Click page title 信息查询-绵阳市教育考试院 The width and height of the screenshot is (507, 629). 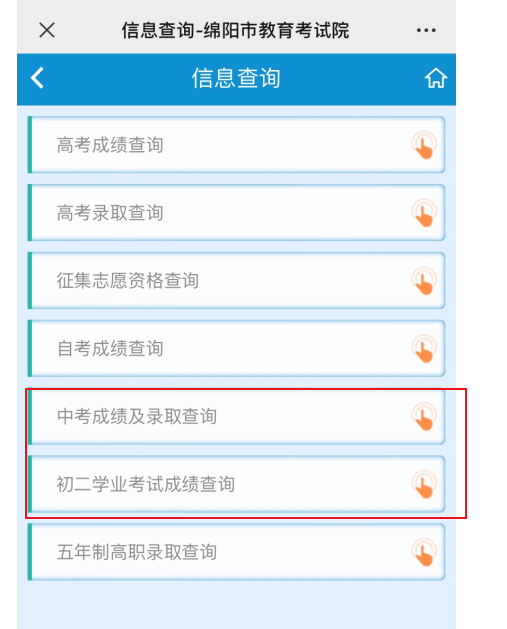tap(235, 30)
